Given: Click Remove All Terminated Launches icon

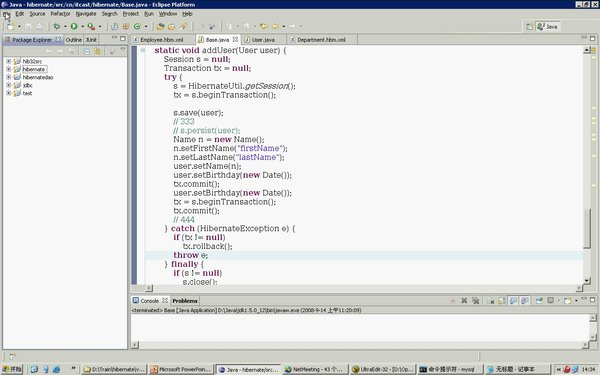Looking at the screenshot, I should (475, 301).
